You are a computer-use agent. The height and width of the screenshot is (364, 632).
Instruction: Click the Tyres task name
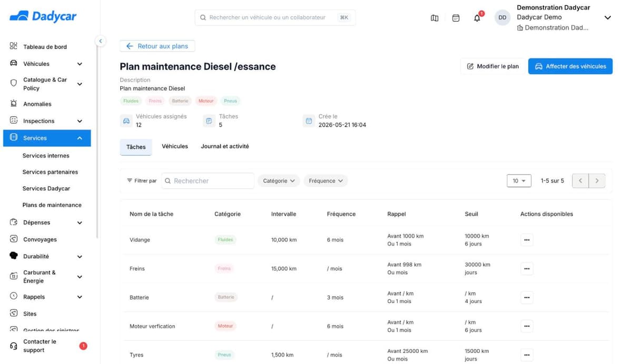pyautogui.click(x=136, y=355)
